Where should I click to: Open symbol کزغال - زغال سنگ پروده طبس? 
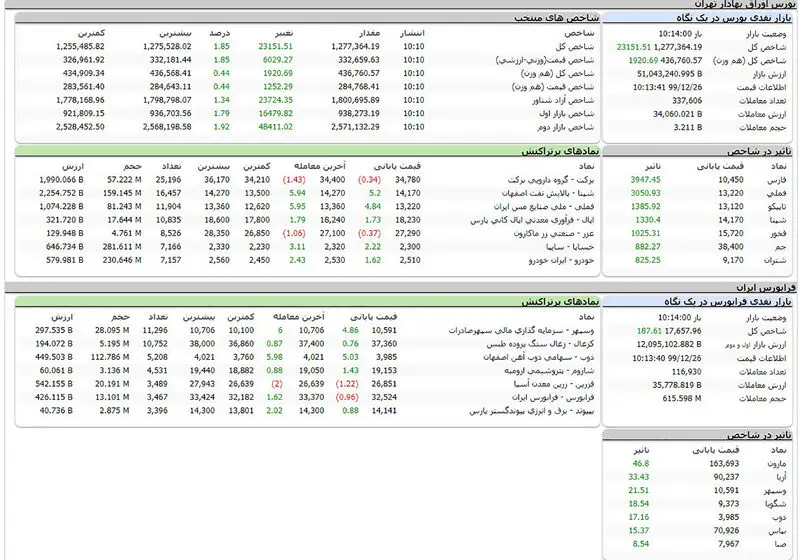[x=540, y=344]
